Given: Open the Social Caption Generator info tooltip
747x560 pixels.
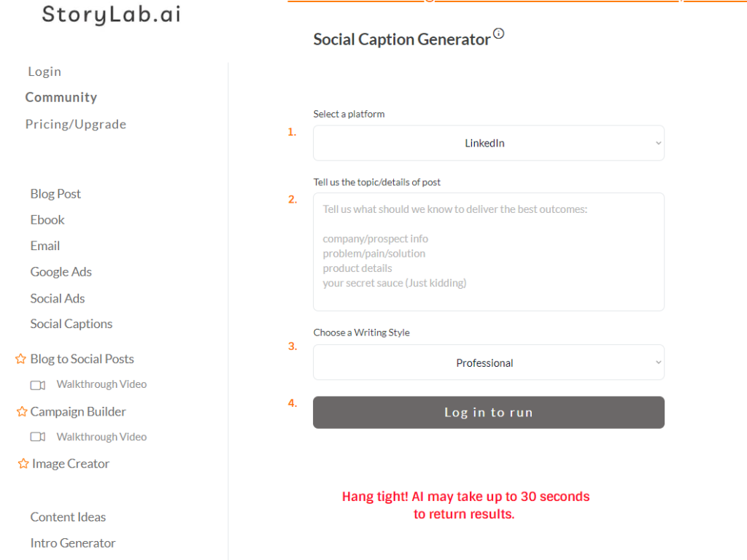Looking at the screenshot, I should [500, 33].
